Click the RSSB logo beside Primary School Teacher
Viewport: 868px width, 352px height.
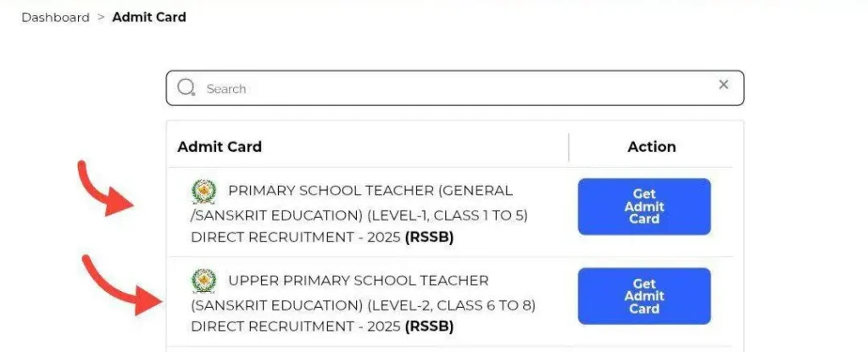(x=203, y=192)
